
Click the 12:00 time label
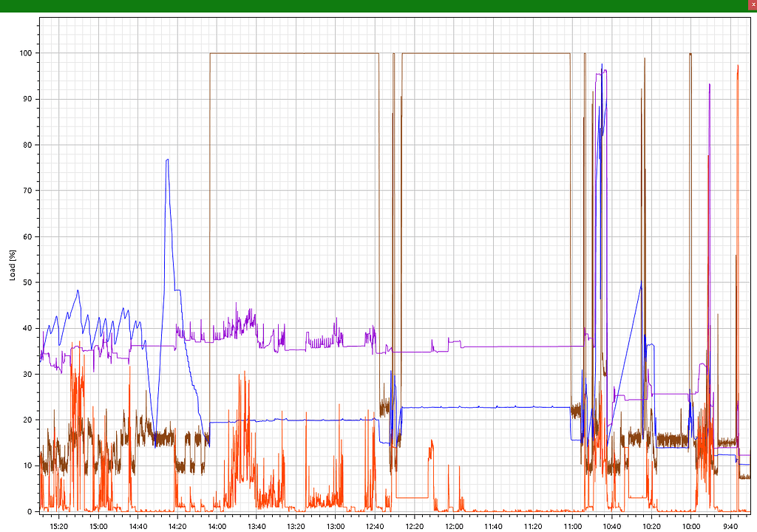coord(454,526)
